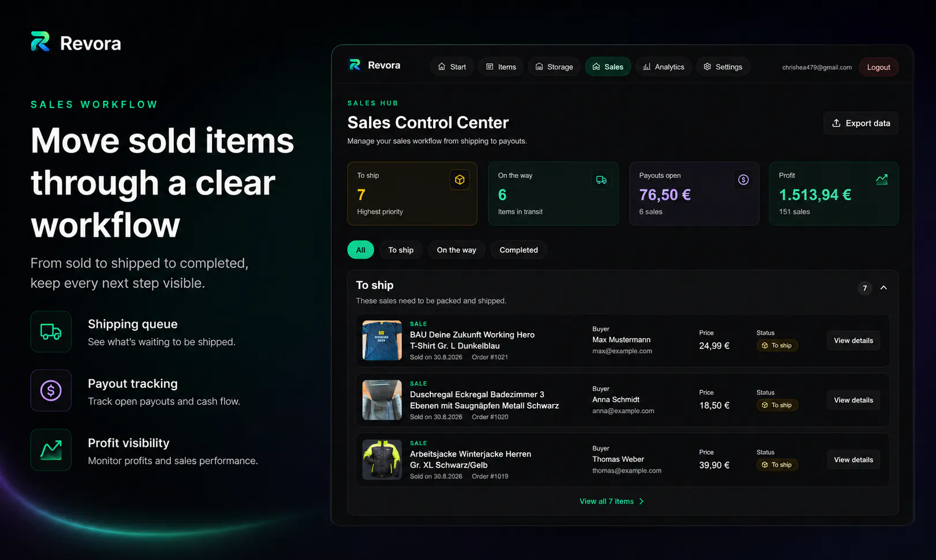The image size is (936, 560).
Task: Click the Shipping queue heading
Action: click(x=133, y=324)
